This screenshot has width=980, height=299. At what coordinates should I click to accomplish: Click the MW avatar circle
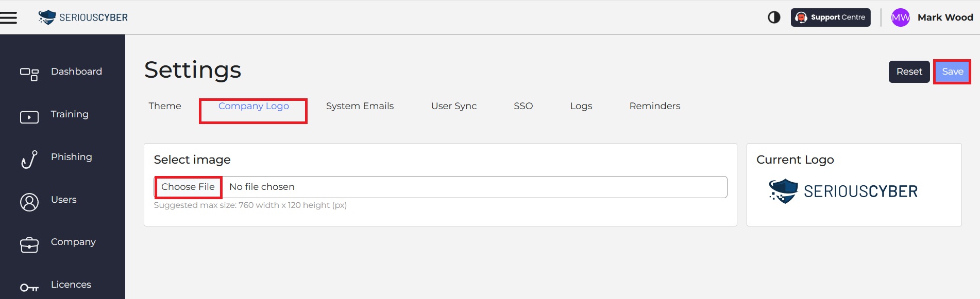point(900,17)
